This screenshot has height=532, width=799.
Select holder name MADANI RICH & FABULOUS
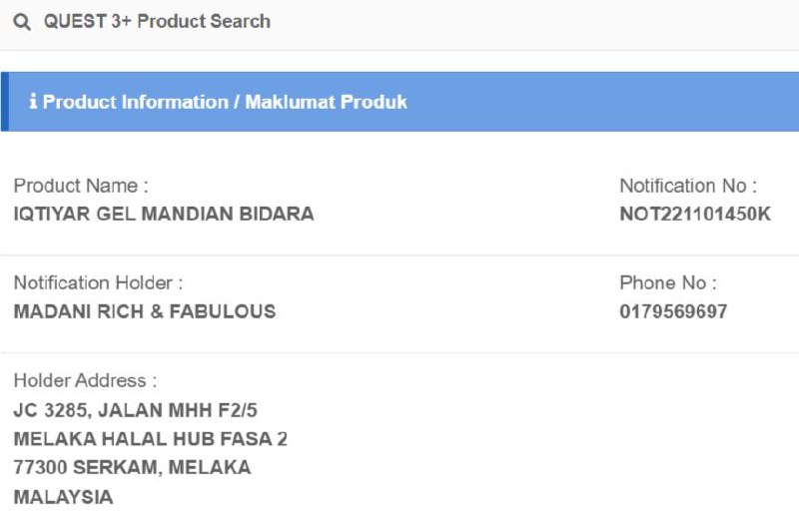(x=145, y=311)
